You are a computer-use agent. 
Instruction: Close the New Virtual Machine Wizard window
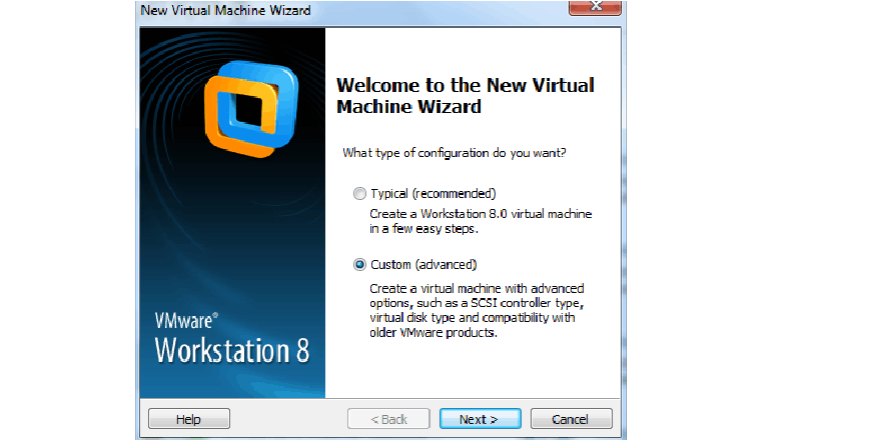coord(595,6)
